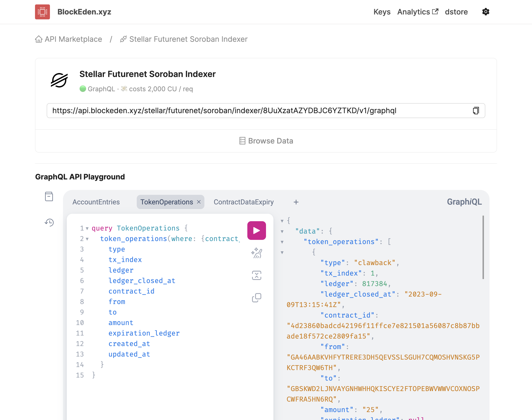Collapse the query TokenOperations fold arrow on line 1
532x420 pixels.
pyautogui.click(x=87, y=229)
